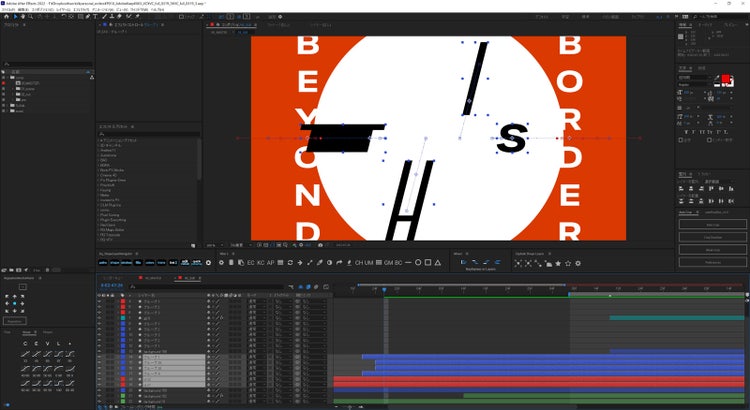Click the trans button in shape panel
Screen dimensions: 750x410
tap(162, 263)
